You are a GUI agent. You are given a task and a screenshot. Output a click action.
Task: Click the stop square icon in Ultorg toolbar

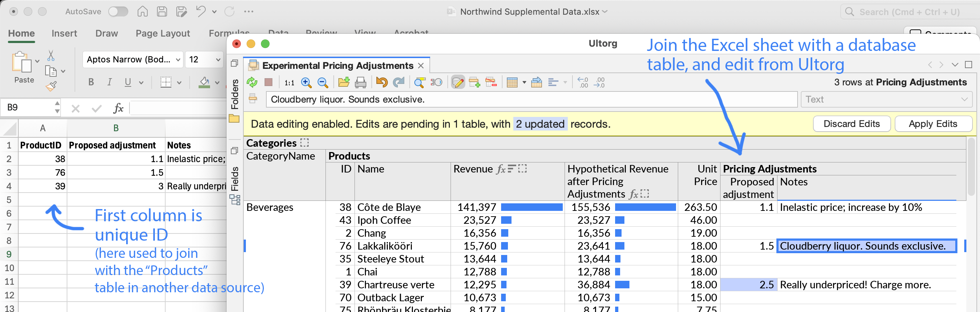(268, 82)
